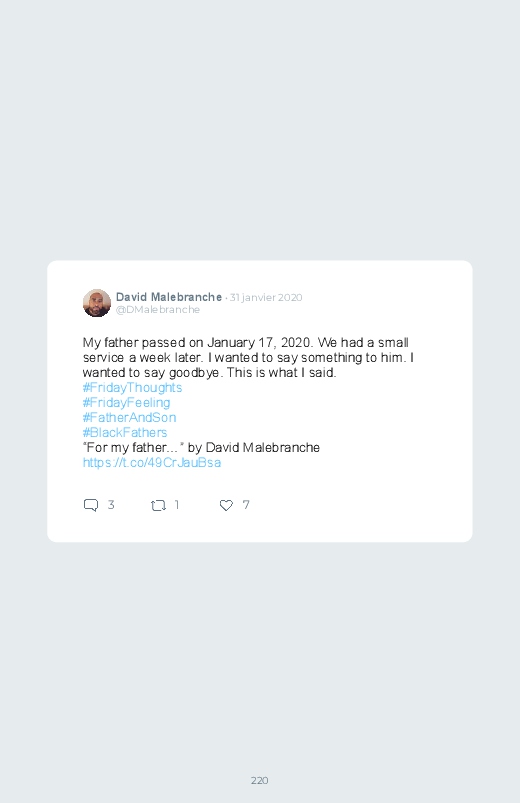Click the like count 7
The image size is (520, 803).
click(x=246, y=505)
